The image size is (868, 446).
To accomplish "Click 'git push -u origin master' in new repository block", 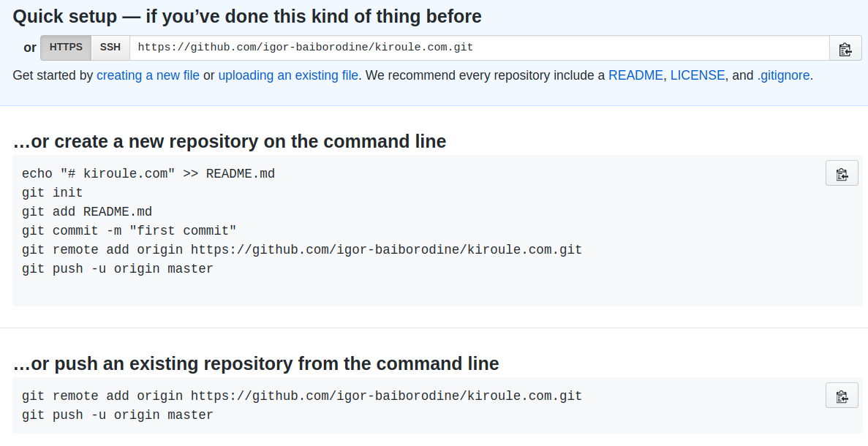I will (117, 269).
